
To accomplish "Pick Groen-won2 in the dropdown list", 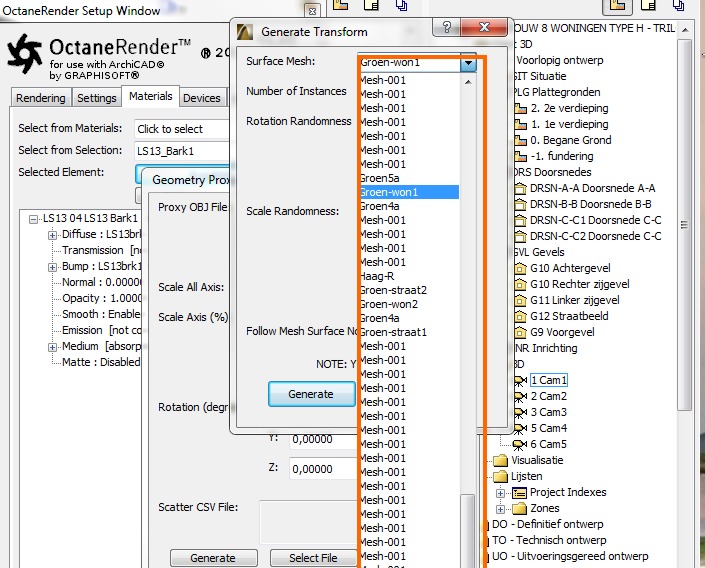I will 389,304.
